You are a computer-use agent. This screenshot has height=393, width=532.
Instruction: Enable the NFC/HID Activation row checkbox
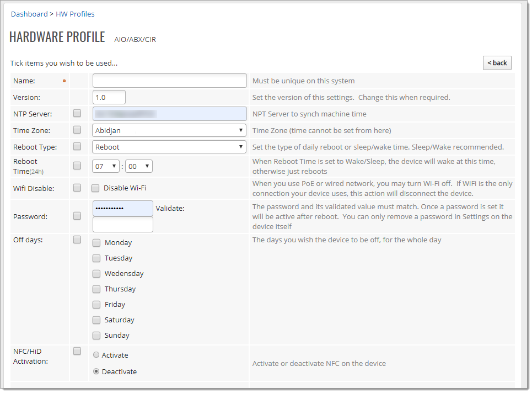[x=77, y=351]
